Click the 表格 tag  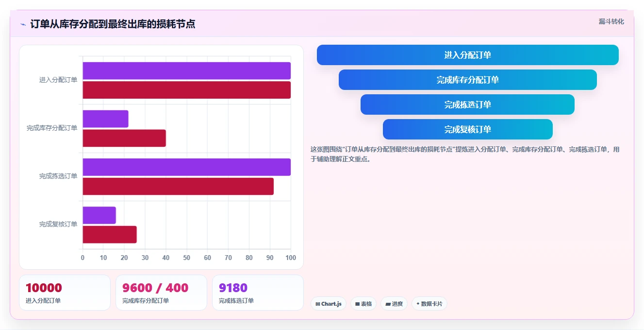[x=363, y=304]
